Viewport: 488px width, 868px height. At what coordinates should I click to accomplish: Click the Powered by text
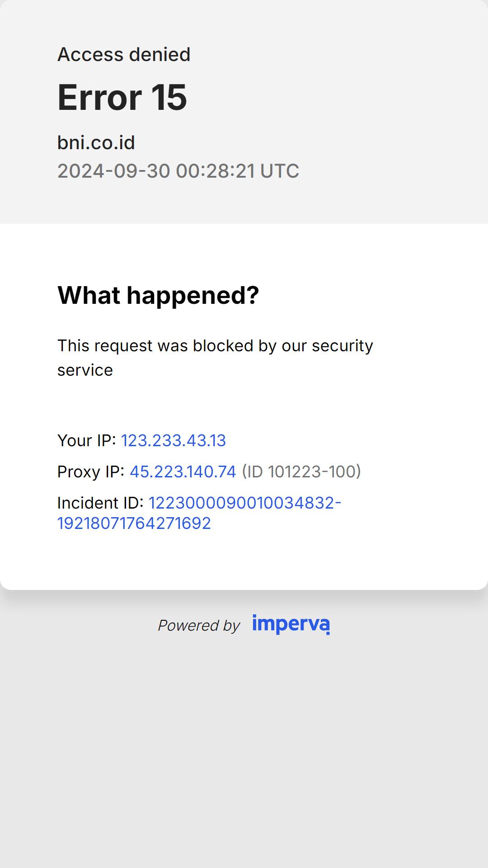tap(199, 625)
